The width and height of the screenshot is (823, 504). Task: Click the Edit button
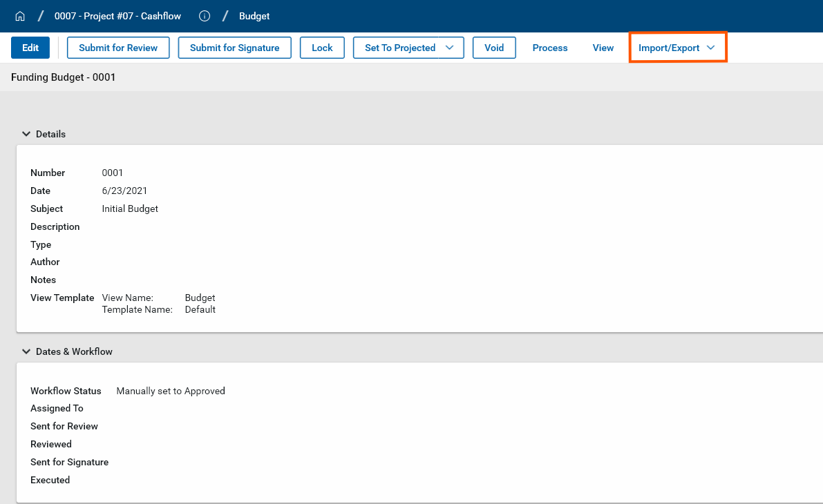point(30,48)
